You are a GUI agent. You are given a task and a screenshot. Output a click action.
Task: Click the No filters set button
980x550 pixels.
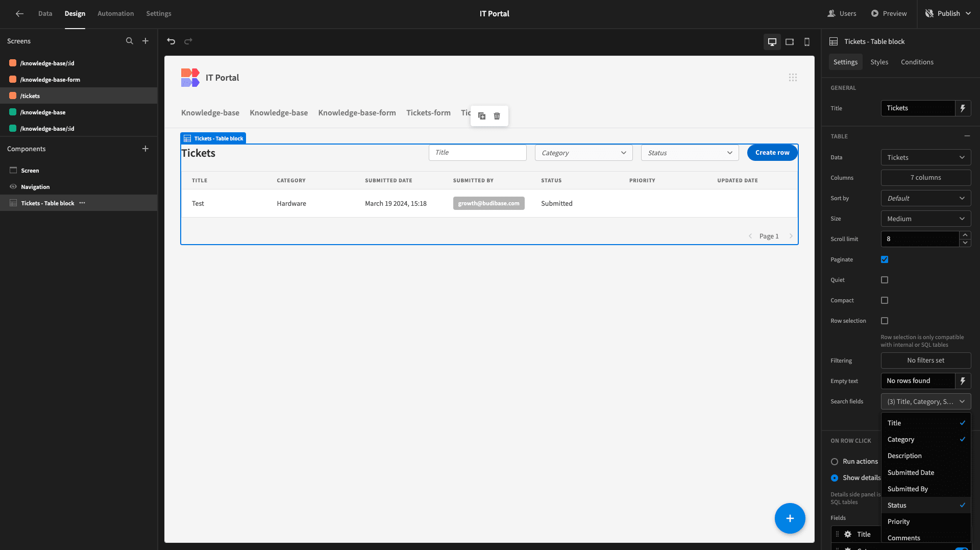(926, 361)
